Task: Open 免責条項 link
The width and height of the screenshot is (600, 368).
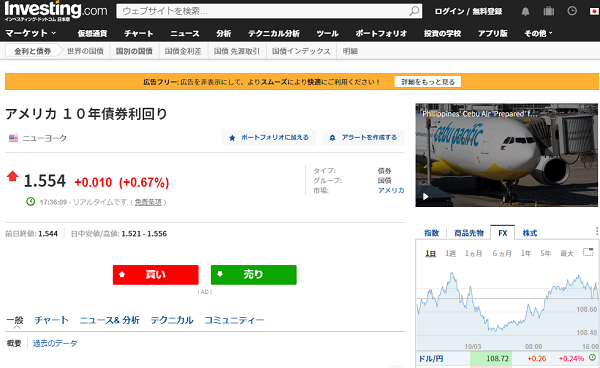Action: point(148,202)
